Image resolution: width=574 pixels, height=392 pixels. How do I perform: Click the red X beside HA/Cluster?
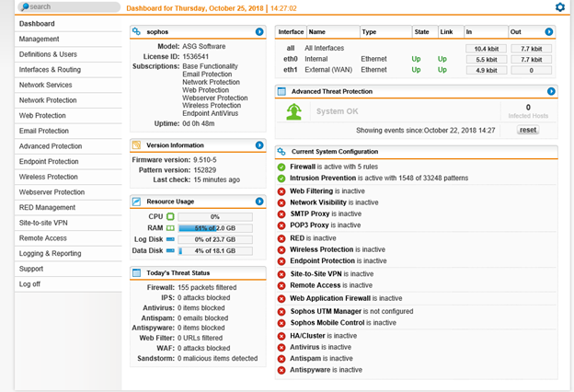click(281, 336)
